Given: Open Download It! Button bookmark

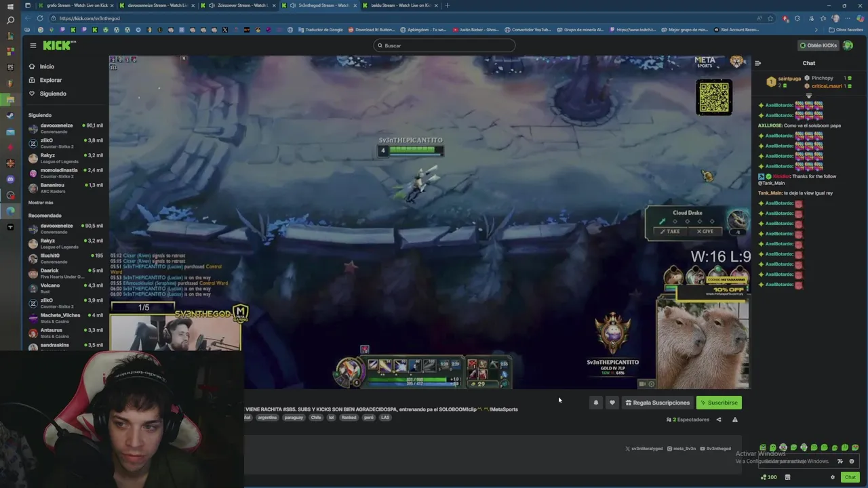Looking at the screenshot, I should [x=372, y=30].
